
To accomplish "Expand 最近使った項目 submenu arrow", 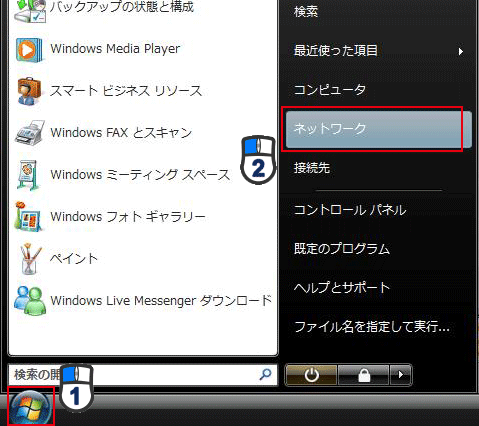I will pos(461,52).
